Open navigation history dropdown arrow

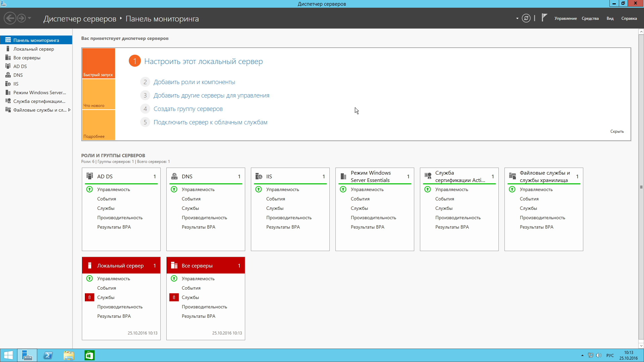(30, 18)
